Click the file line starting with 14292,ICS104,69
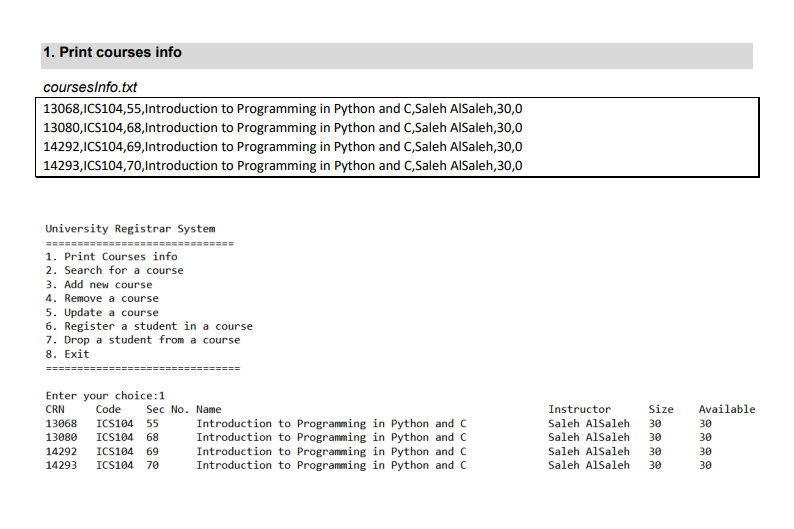 click(x=283, y=147)
